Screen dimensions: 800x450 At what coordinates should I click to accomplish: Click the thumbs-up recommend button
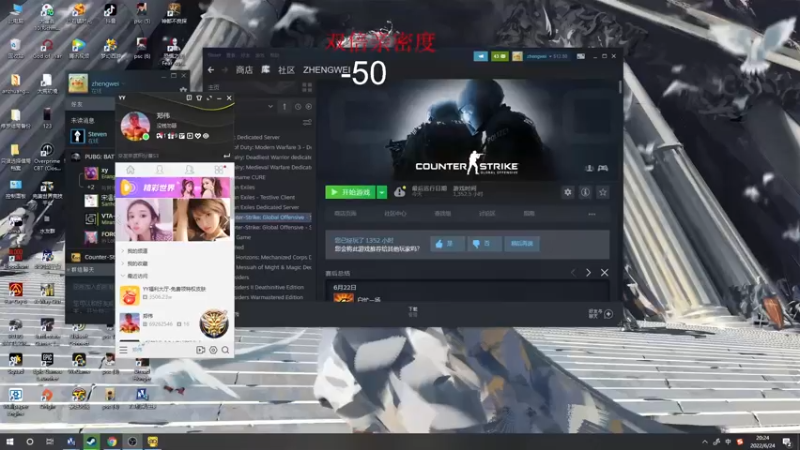click(447, 244)
